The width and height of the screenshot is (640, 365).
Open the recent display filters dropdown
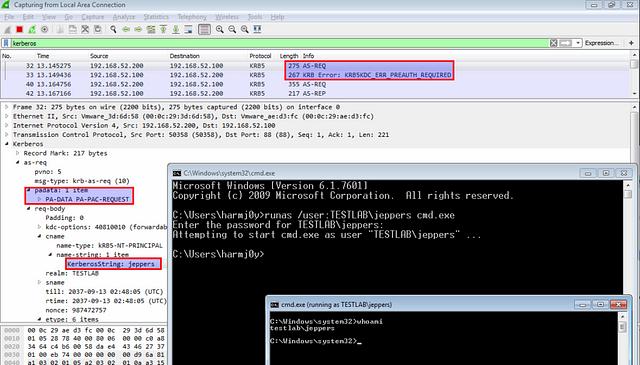click(x=578, y=43)
